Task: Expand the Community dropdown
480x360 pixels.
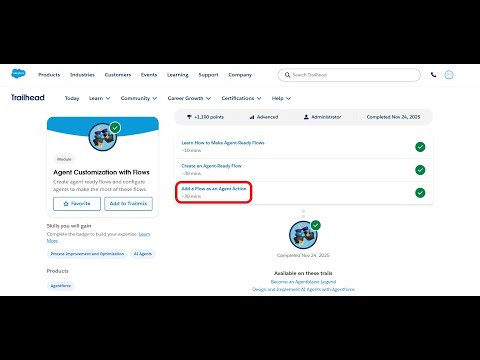Action: click(139, 98)
